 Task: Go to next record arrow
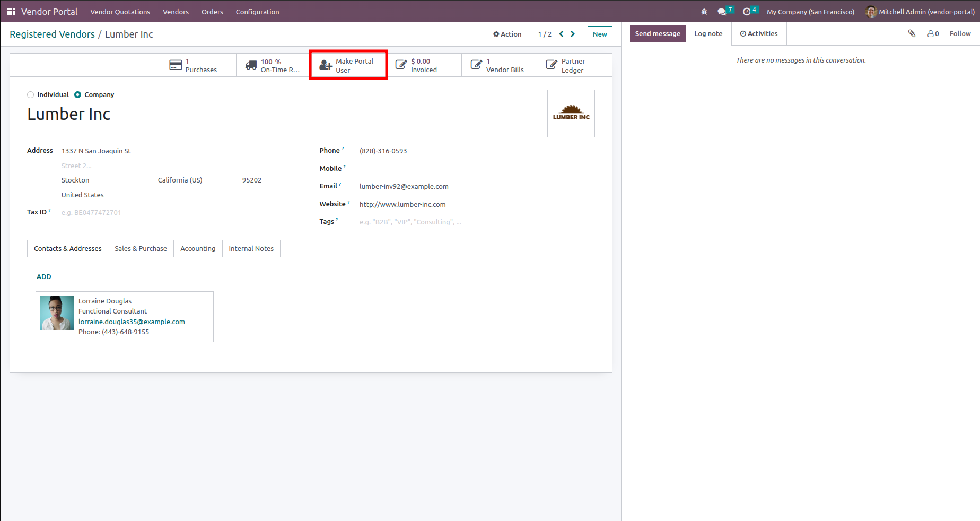[573, 34]
